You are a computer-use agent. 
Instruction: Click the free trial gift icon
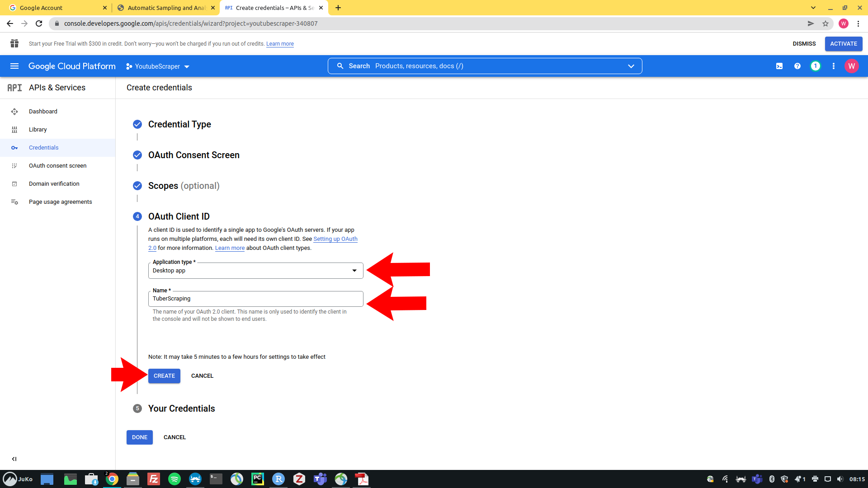(14, 43)
